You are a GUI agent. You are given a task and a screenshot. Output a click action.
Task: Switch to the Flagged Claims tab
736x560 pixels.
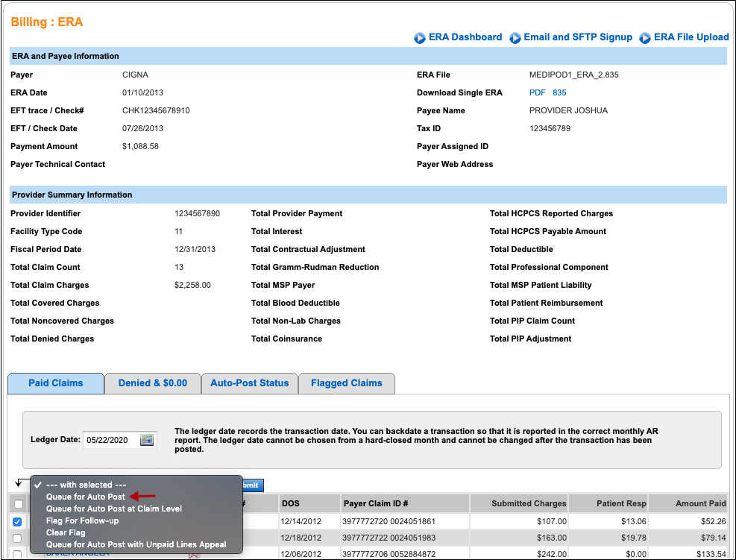pyautogui.click(x=347, y=383)
